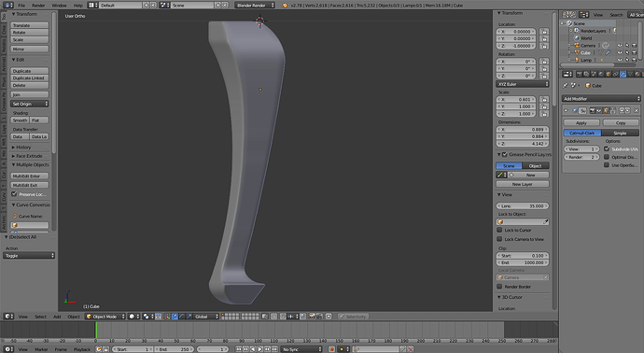This screenshot has height=353, width=644.
Task: Open the File menu
Action: click(21, 6)
